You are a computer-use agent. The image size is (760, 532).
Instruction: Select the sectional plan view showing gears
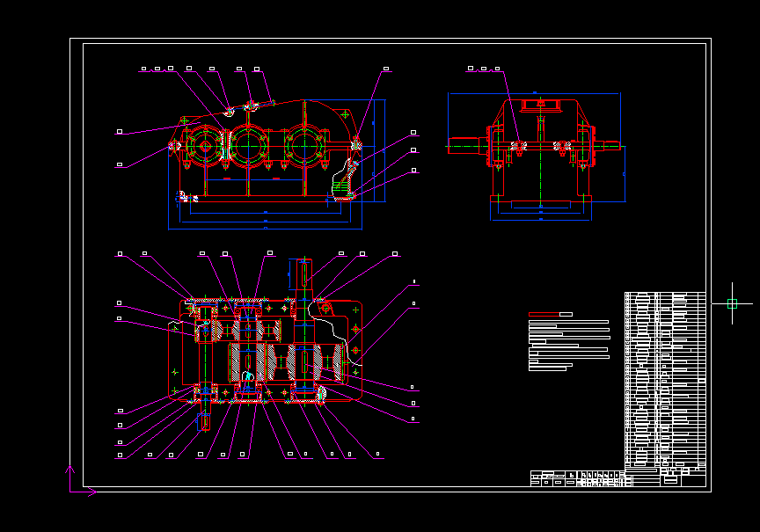(x=266, y=345)
